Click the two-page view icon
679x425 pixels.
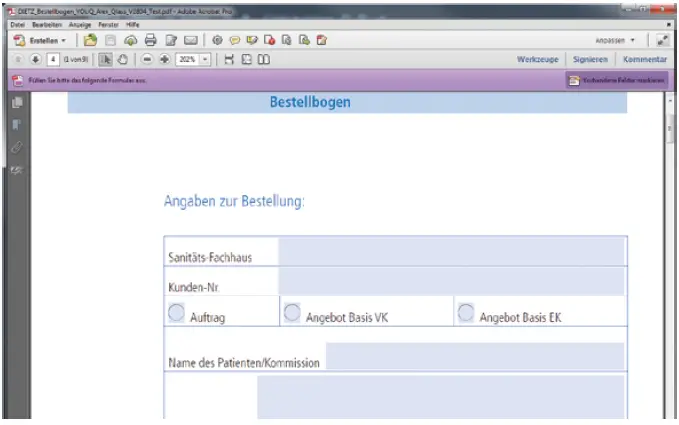pos(264,59)
